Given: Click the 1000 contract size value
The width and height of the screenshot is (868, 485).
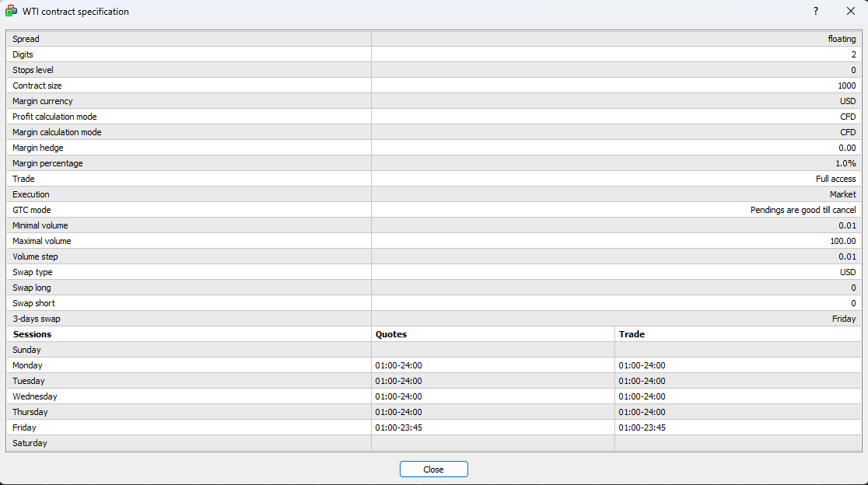Looking at the screenshot, I should 846,85.
